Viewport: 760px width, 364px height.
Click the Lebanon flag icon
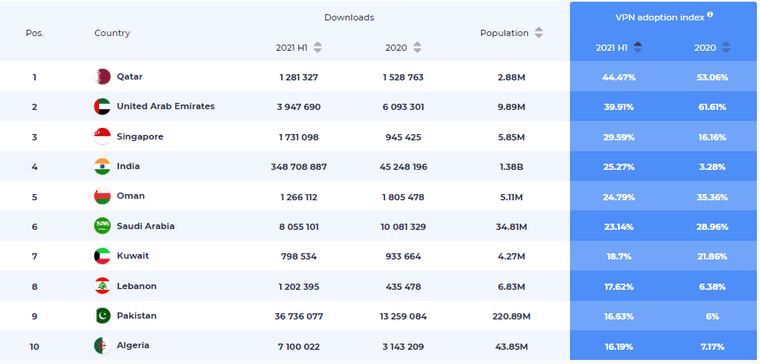102,286
